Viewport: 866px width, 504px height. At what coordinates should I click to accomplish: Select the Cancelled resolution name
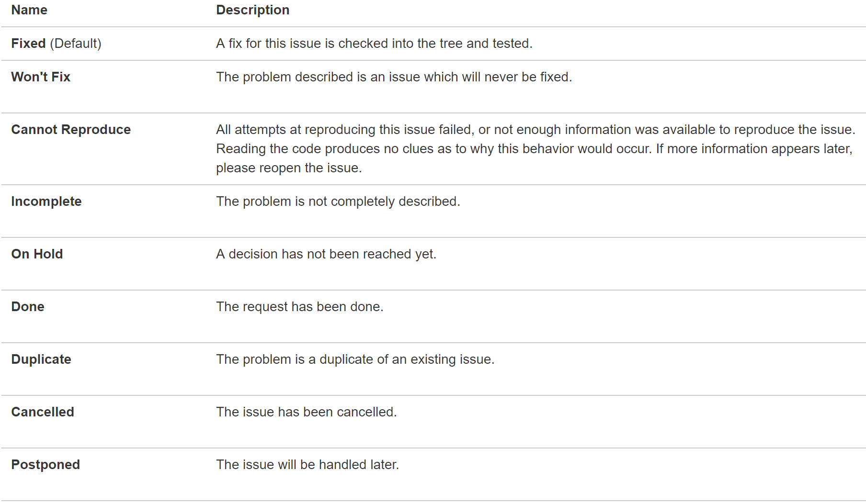click(x=43, y=412)
